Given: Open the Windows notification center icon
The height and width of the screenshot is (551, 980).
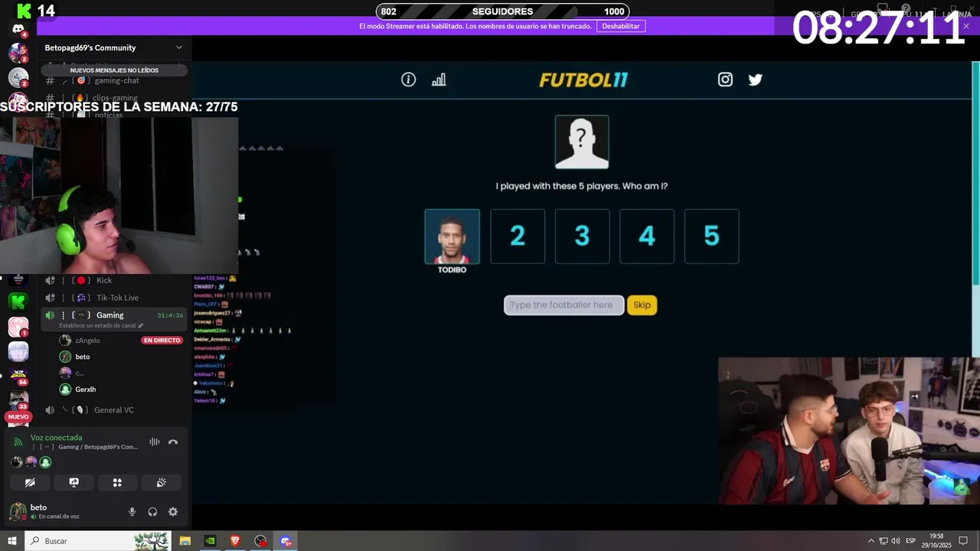Looking at the screenshot, I should 964,541.
